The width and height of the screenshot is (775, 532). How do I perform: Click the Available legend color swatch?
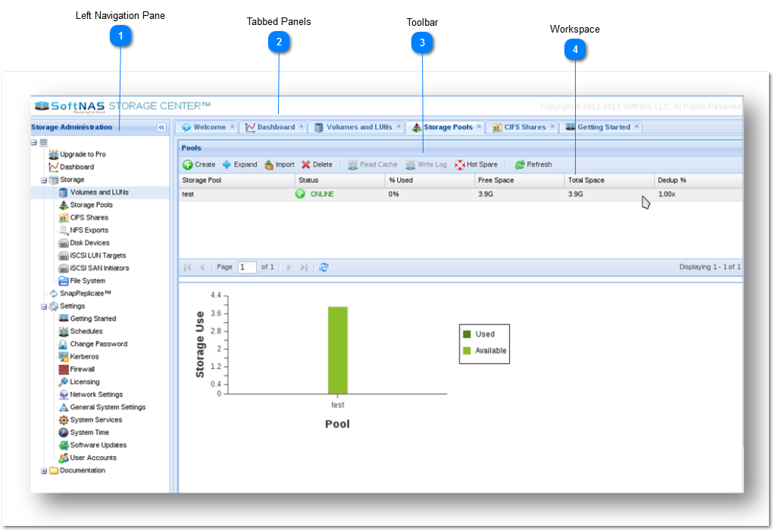pyautogui.click(x=467, y=351)
